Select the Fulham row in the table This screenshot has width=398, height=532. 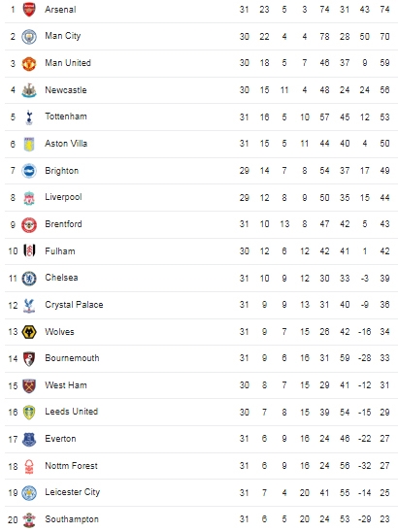(201, 251)
